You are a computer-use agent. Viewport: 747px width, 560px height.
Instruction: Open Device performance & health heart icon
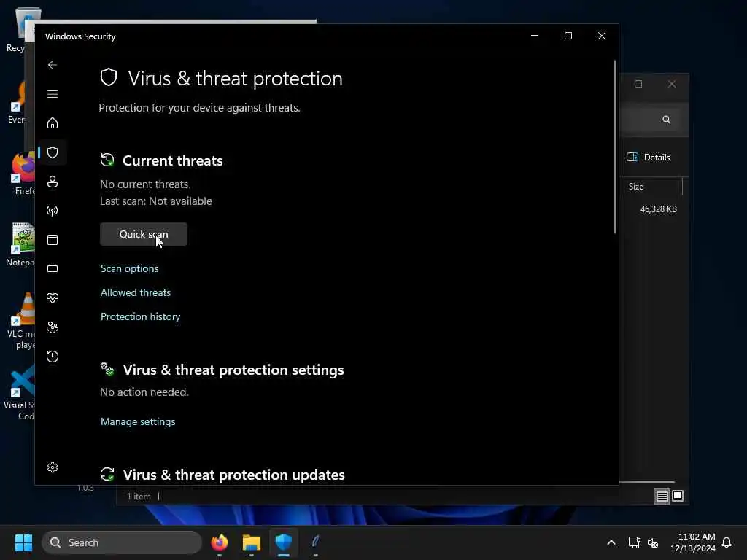coord(53,298)
